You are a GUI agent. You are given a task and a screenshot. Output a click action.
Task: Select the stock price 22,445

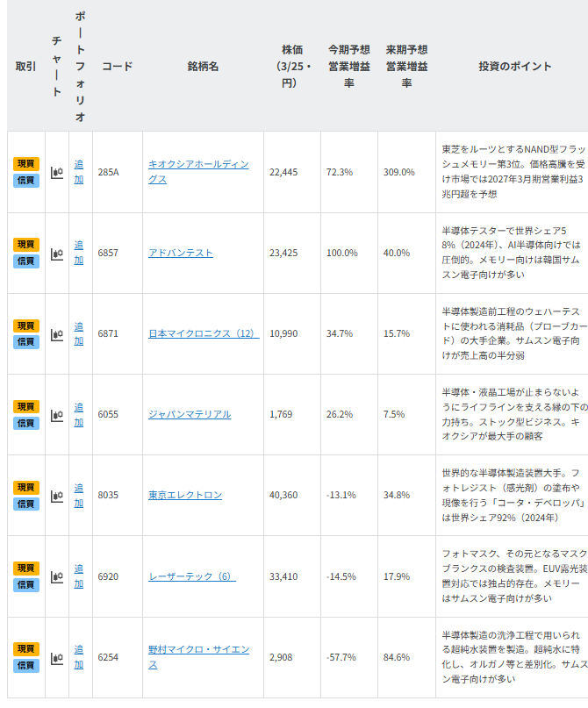[283, 172]
